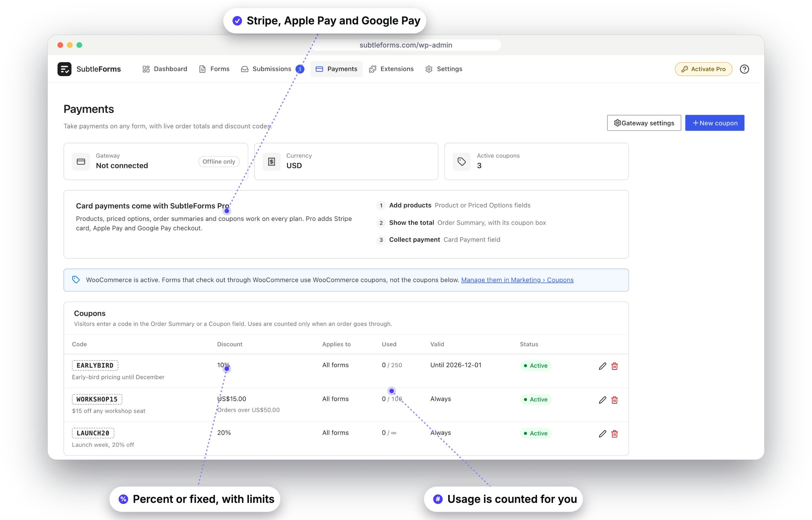Click the subtleforms.com/wp-admin address bar
Screen dimensions: 812x520
(x=406, y=45)
